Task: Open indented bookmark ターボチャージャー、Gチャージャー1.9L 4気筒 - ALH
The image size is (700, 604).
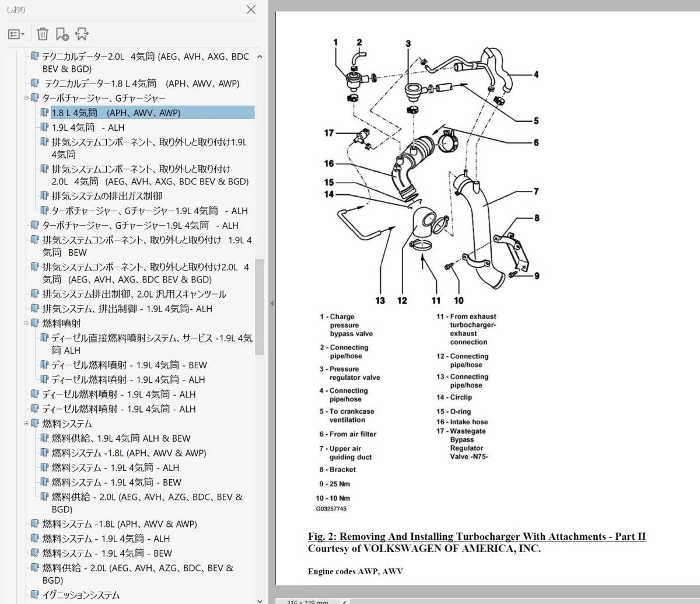Action: click(x=149, y=211)
